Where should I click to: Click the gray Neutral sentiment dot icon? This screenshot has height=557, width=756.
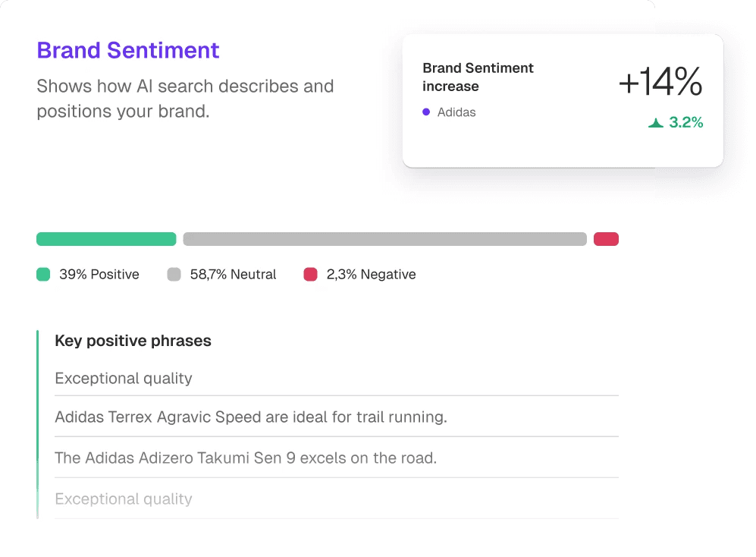[x=172, y=274]
